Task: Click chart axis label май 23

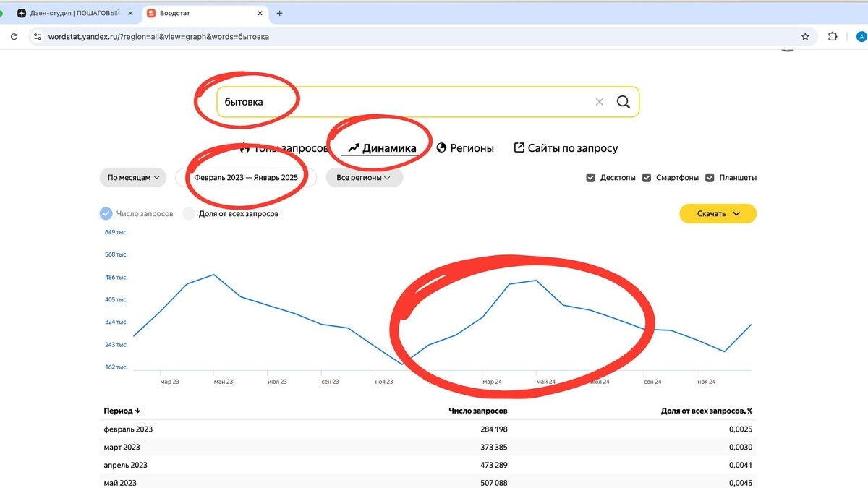Action: click(224, 381)
